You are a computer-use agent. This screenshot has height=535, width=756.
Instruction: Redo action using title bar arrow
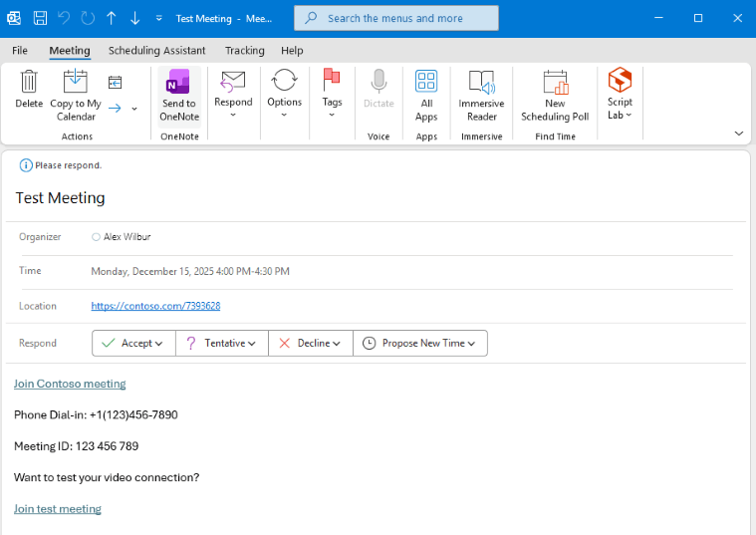[88, 18]
